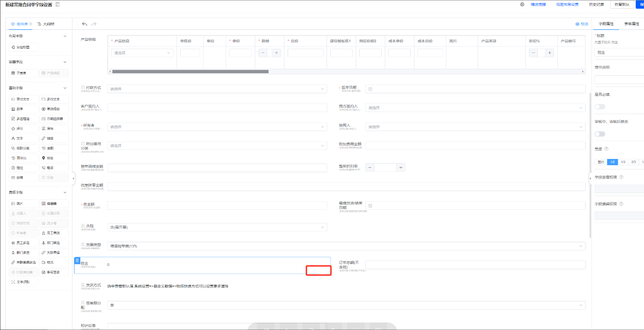
Task: Click the 子表单 container component
Action: tap(23, 73)
